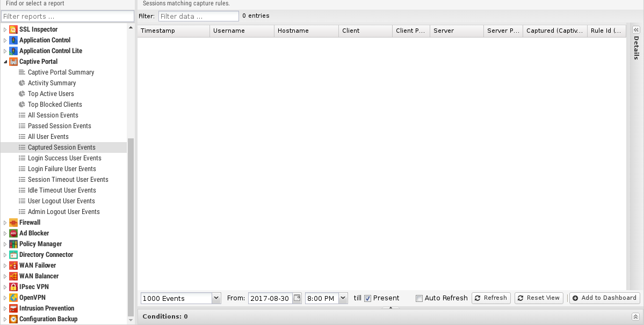Click the Reset View button
644x325 pixels.
click(x=539, y=298)
